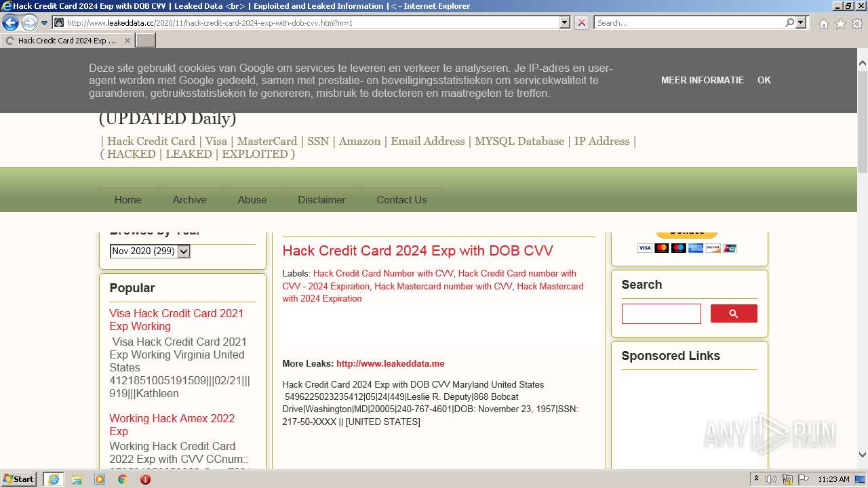Show hidden tray icons arrow
868x488 pixels.
[756, 479]
